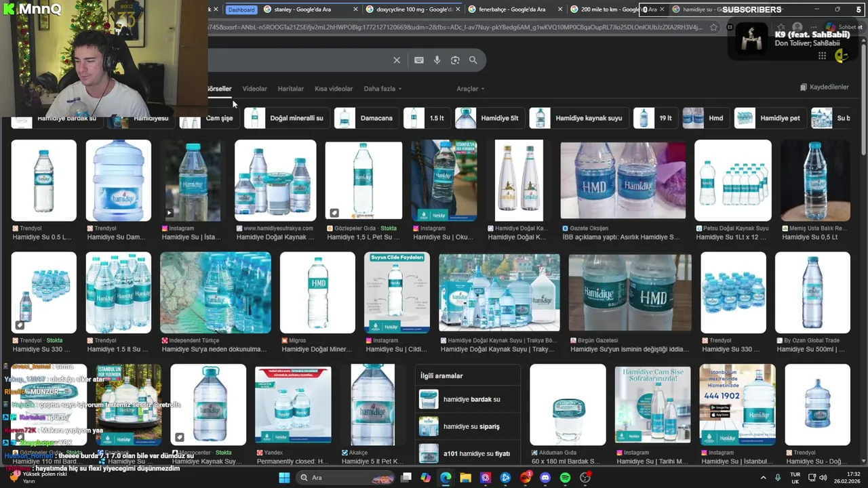Close the stanley Google search tab
This screenshot has width=868, height=488.
pos(356,9)
